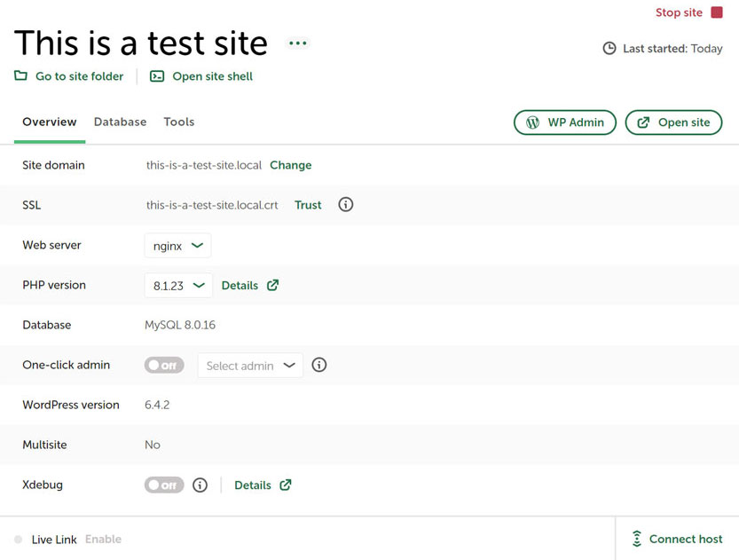
Task: Click the SSL info circle icon
Action: tap(346, 205)
